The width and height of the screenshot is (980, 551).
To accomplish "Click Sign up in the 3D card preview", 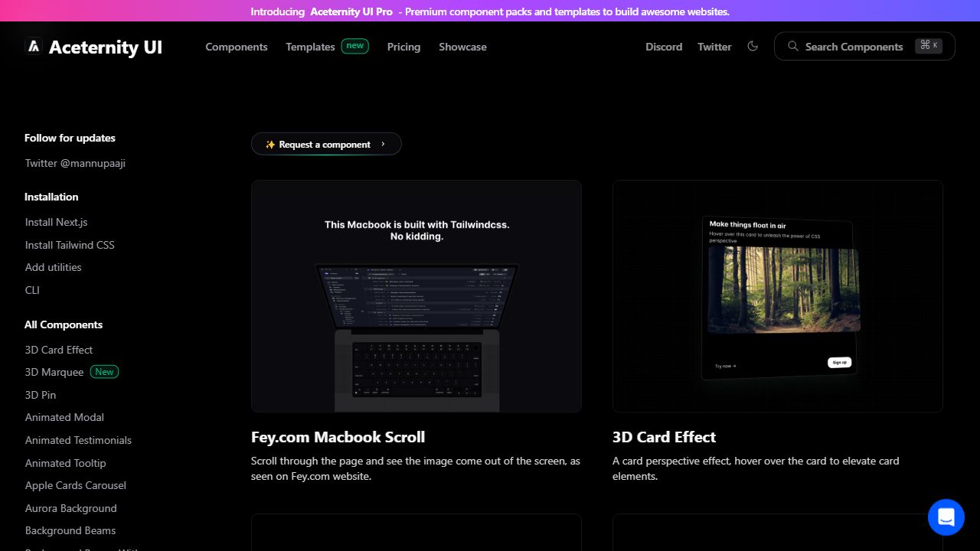I will [x=840, y=362].
